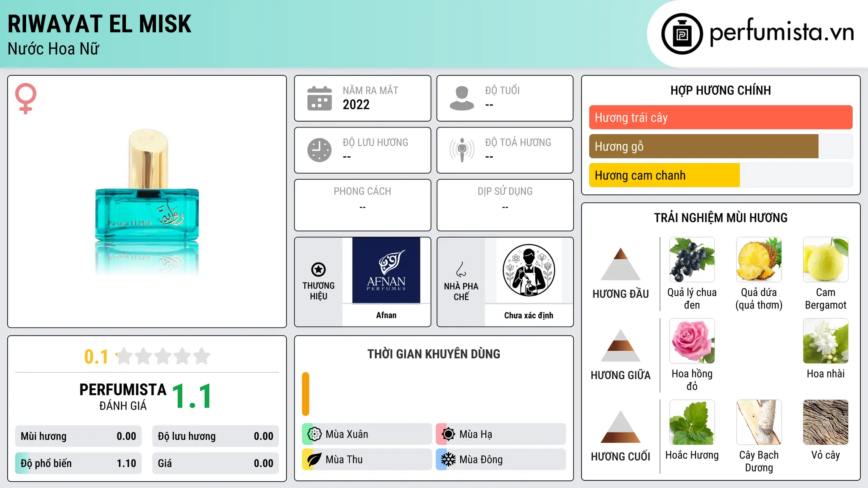Click the Dịp sử dụng card

(505, 205)
